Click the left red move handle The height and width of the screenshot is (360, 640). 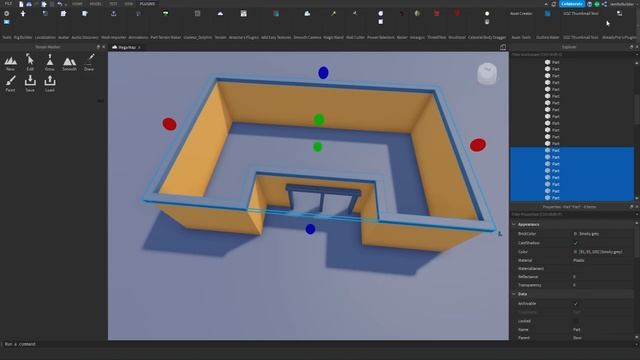(x=169, y=124)
